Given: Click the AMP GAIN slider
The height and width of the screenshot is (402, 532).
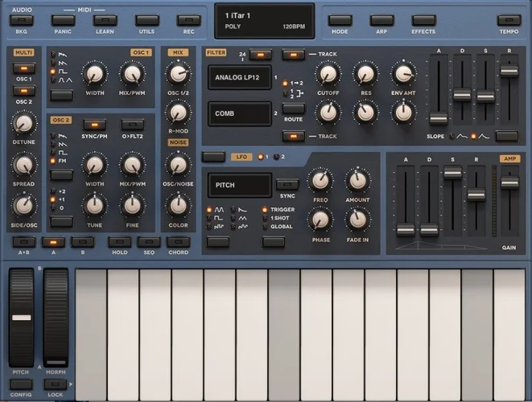Looking at the screenshot, I should click(x=509, y=183).
